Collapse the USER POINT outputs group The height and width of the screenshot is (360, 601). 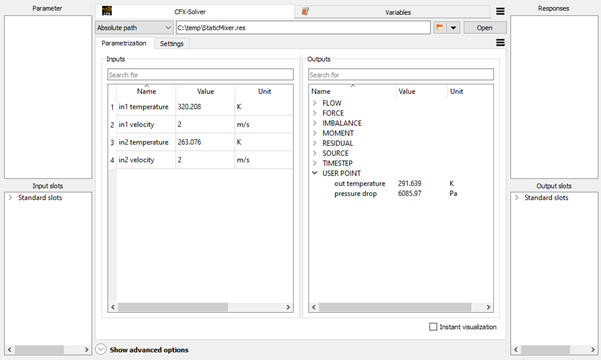click(315, 173)
